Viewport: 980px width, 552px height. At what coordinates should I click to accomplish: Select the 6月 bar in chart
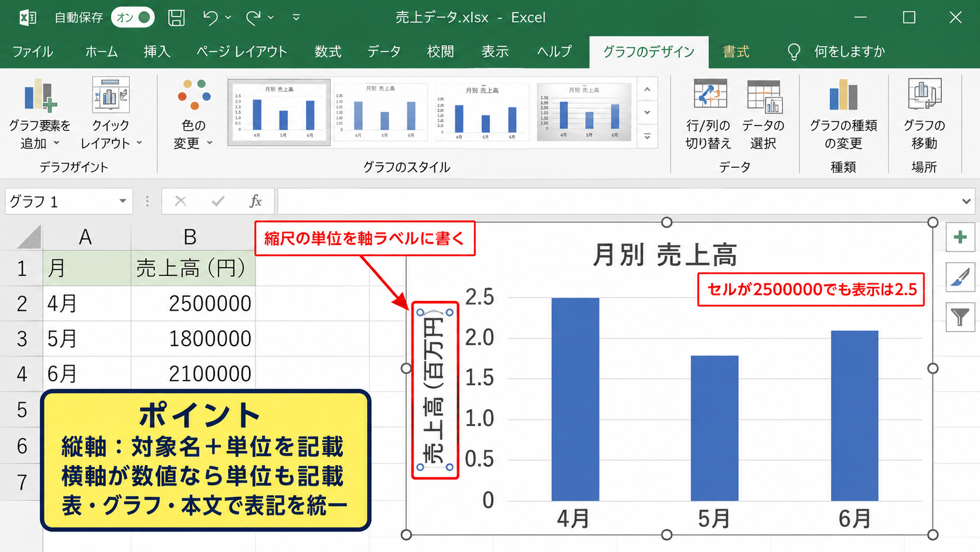855,415
